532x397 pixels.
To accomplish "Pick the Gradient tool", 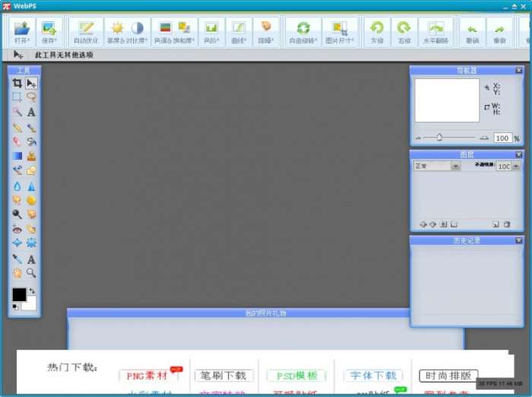I will [x=17, y=156].
